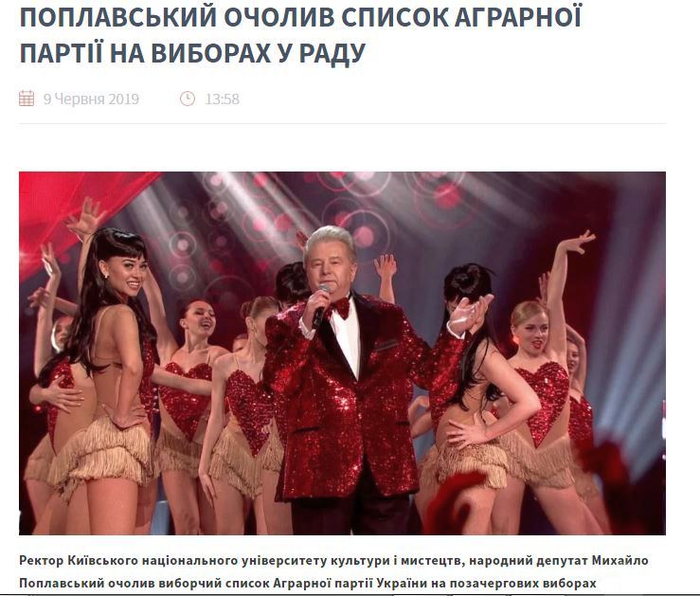This screenshot has width=700, height=596.
Task: Click the red stage curtain in the photo corner
Action: (x=71, y=209)
